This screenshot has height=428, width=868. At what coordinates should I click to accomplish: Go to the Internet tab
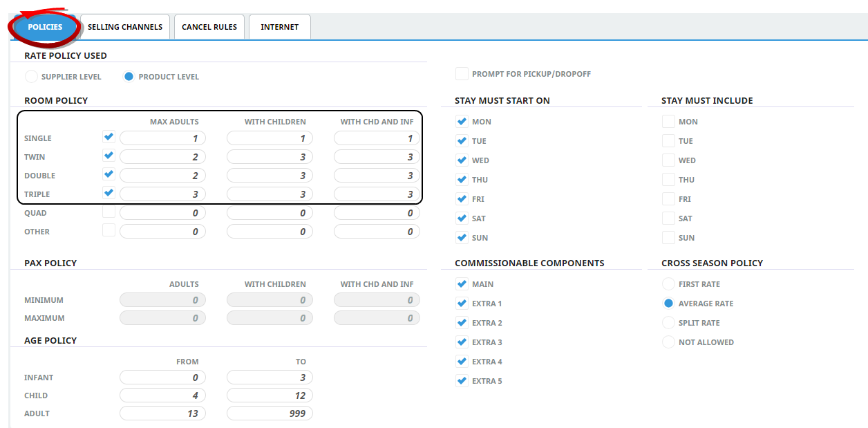(x=279, y=27)
